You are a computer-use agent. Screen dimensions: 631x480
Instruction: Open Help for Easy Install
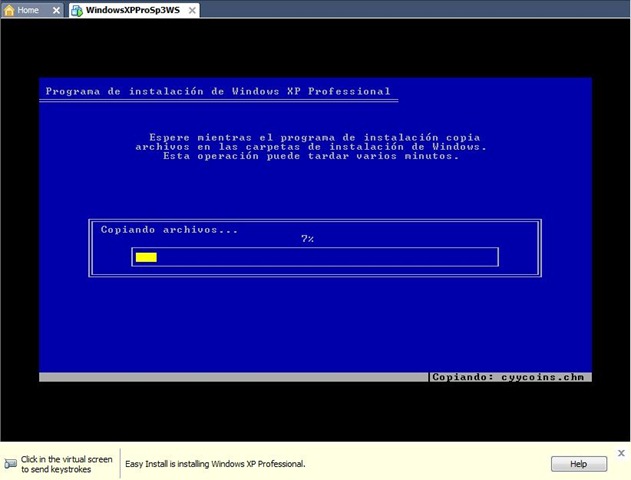pos(579,464)
